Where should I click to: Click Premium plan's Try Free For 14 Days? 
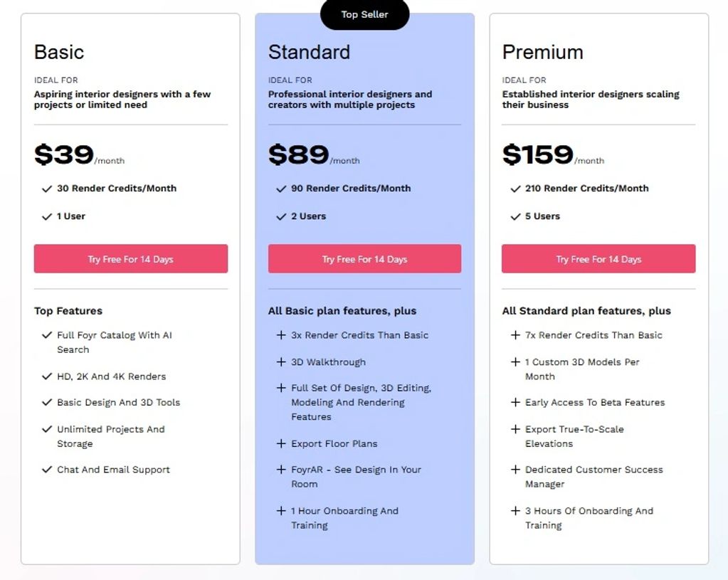pos(598,259)
